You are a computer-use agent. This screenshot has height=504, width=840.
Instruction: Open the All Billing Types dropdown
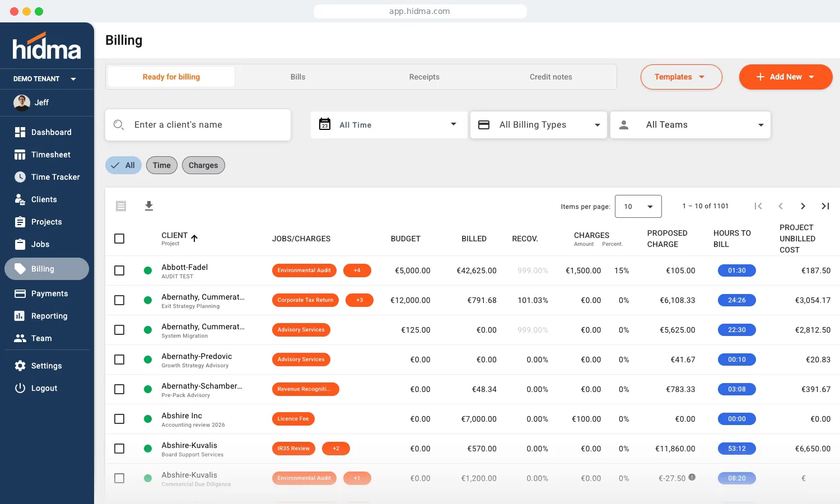point(539,125)
